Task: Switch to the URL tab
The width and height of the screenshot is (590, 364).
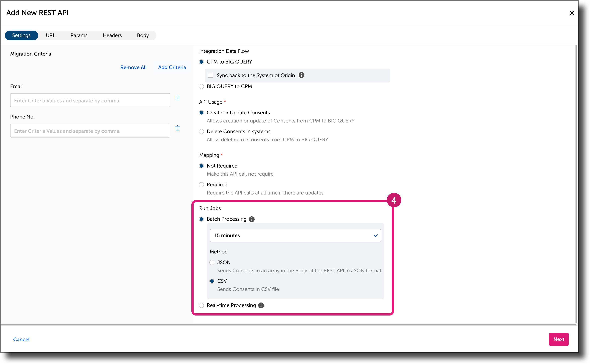Action: pyautogui.click(x=51, y=35)
